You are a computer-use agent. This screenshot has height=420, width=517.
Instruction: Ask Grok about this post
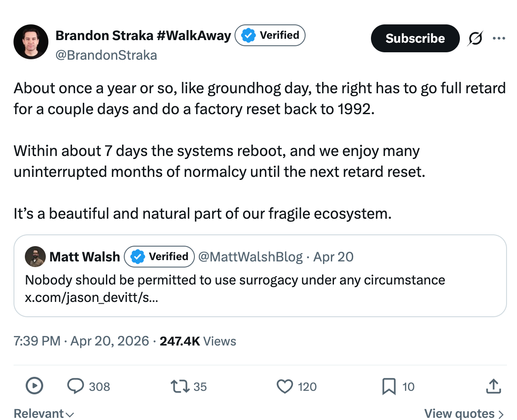(x=475, y=38)
